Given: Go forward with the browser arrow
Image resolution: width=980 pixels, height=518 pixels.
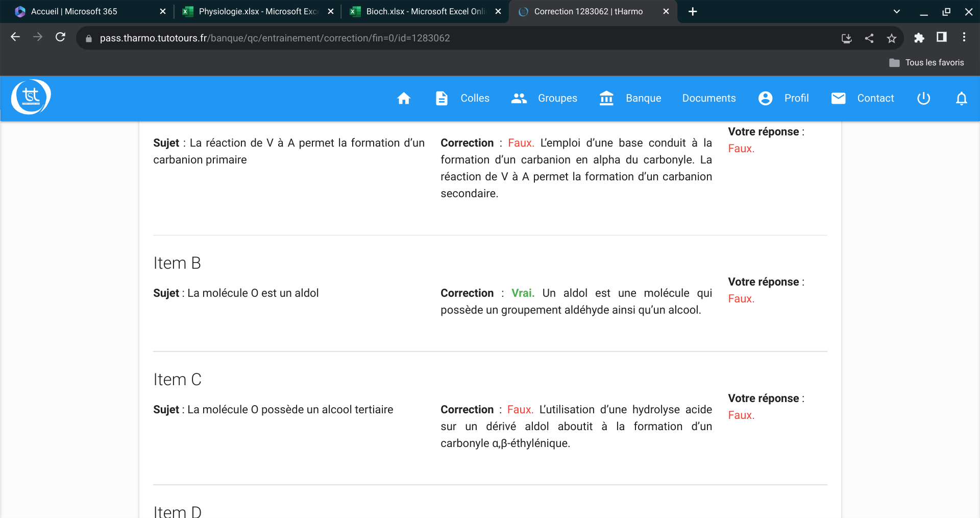Looking at the screenshot, I should [38, 37].
